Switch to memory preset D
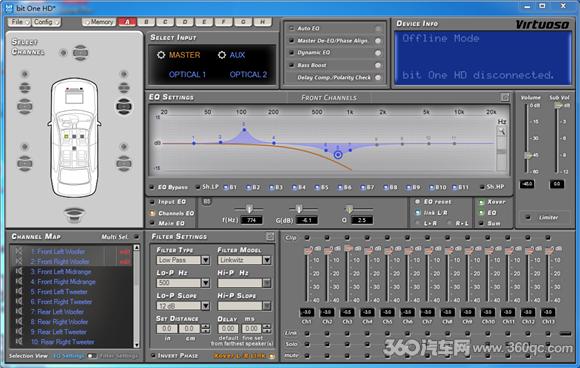 click(185, 22)
